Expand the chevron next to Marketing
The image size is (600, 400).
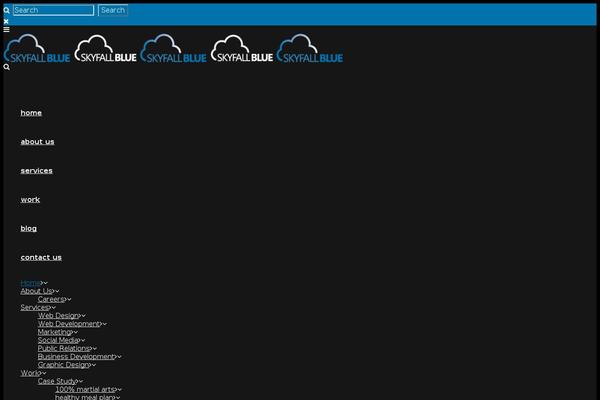coord(76,333)
